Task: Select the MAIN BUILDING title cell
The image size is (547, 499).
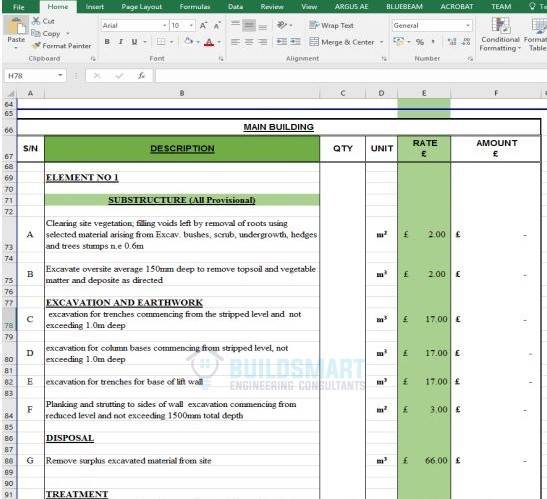Action: point(278,127)
